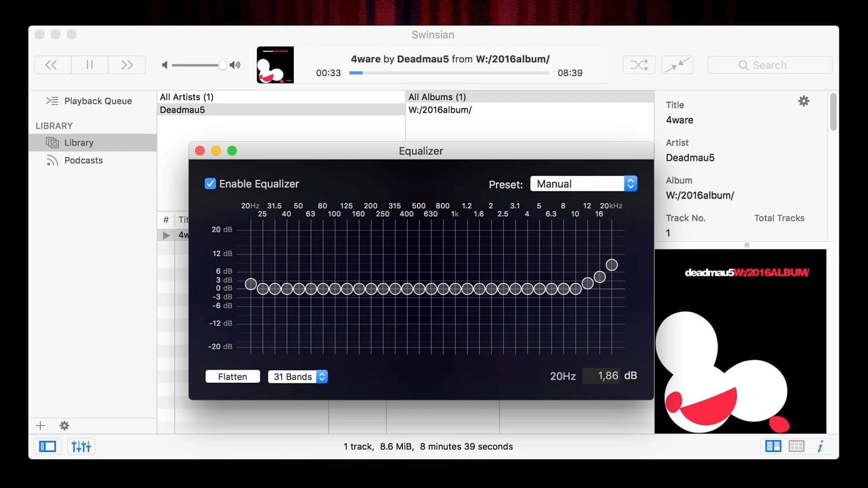The height and width of the screenshot is (488, 868).
Task: Click the Flatten button
Action: [233, 377]
